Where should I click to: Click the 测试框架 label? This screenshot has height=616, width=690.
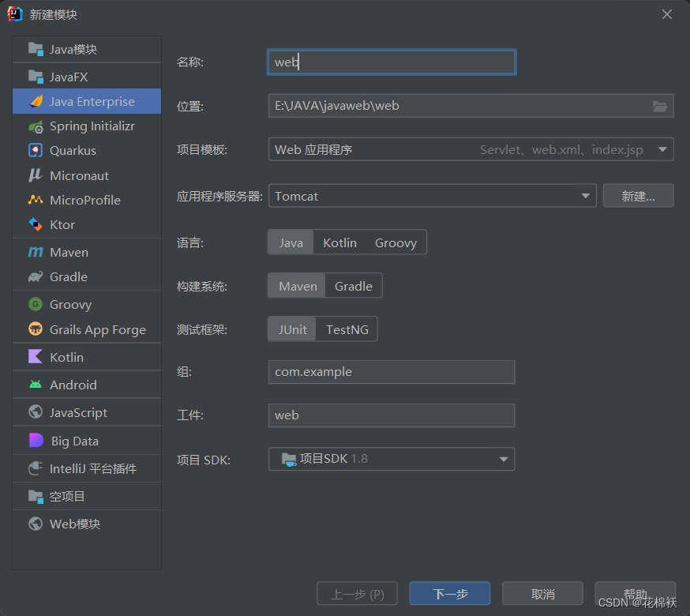(201, 330)
